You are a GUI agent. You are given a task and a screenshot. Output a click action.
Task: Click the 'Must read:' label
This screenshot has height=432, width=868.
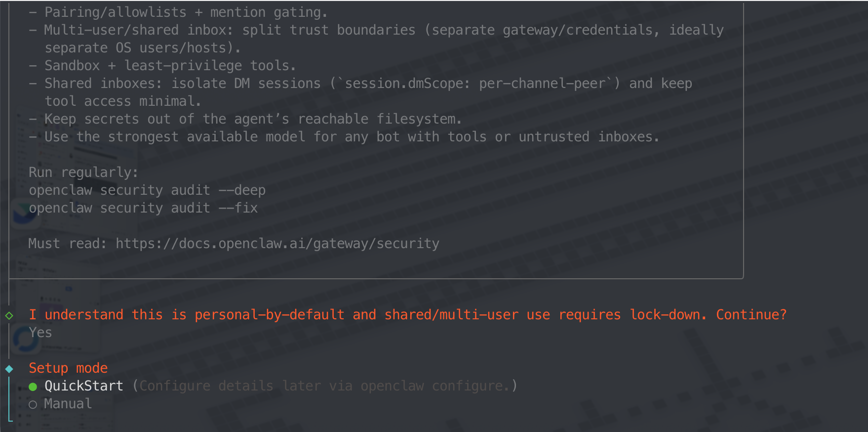point(67,244)
